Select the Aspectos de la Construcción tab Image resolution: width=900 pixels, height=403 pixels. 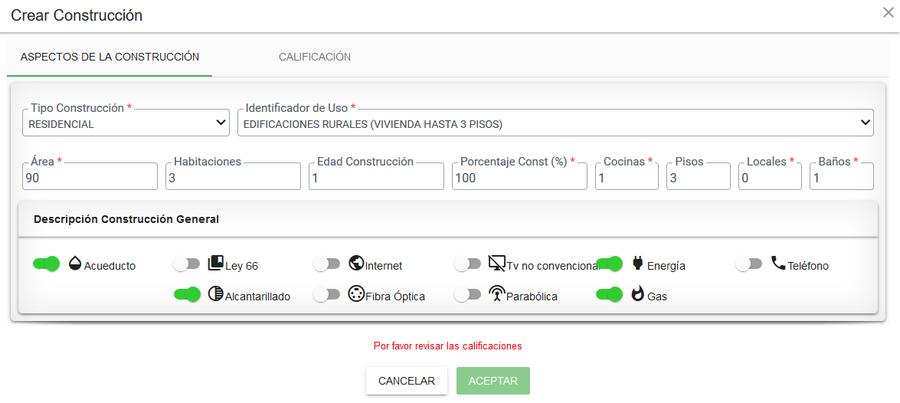tap(109, 57)
